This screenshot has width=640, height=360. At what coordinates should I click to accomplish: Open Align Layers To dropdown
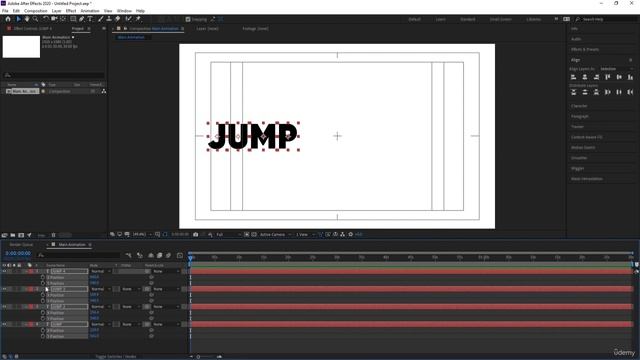616,69
